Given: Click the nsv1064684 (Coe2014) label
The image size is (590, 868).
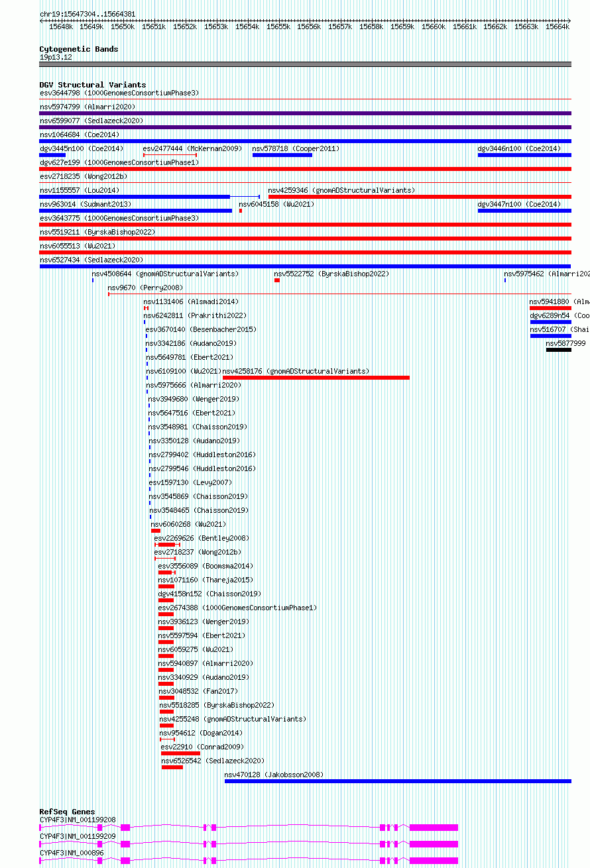Looking at the screenshot, I should (x=80, y=135).
